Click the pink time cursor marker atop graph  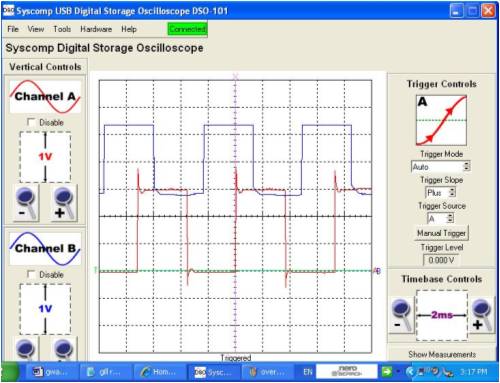click(235, 76)
